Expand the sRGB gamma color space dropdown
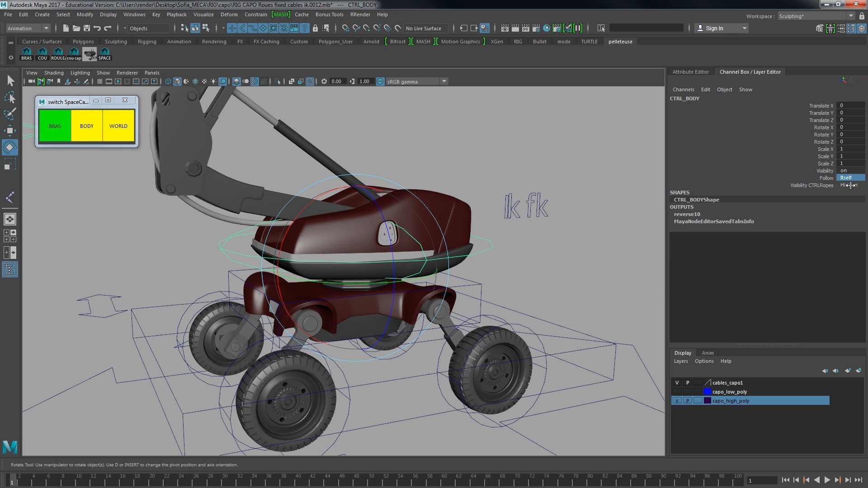The width and height of the screenshot is (868, 488). (444, 81)
